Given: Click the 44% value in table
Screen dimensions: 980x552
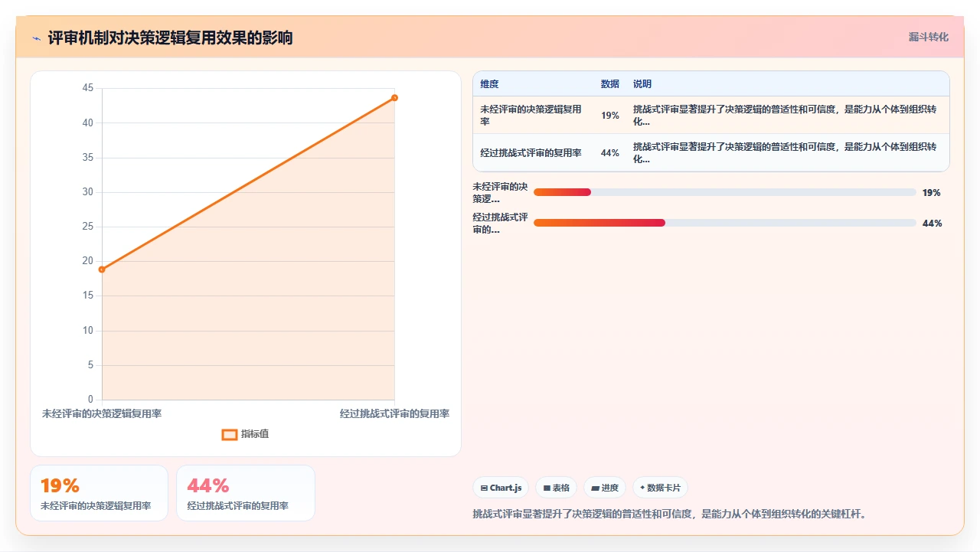Looking at the screenshot, I should tap(610, 153).
